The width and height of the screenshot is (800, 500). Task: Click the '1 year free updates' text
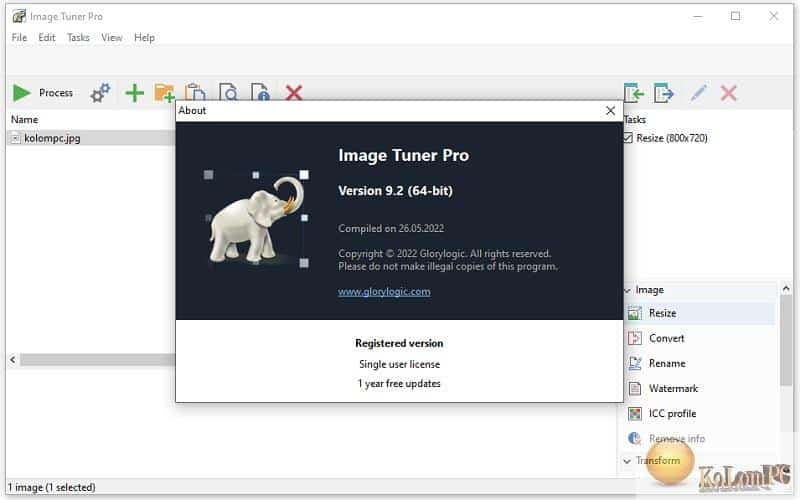coord(399,384)
